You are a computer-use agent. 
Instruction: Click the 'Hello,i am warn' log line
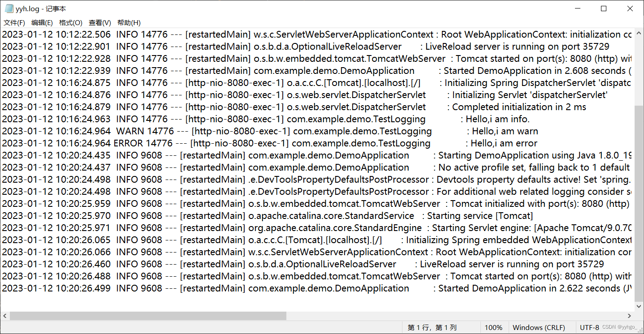270,131
